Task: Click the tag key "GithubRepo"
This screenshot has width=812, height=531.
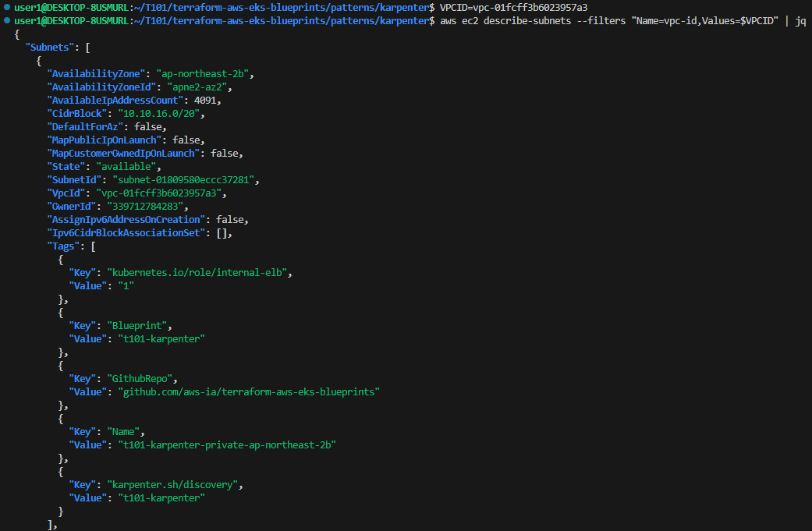Action: [x=140, y=379]
